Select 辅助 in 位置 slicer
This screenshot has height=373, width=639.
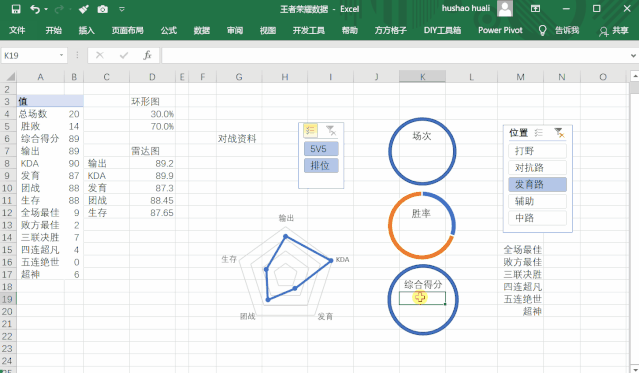538,201
